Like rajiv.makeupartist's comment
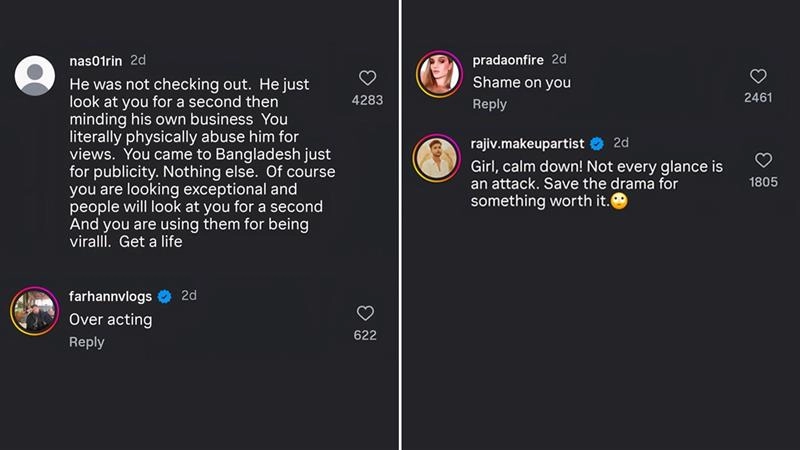Screen dimensions: 800x450 763,160
